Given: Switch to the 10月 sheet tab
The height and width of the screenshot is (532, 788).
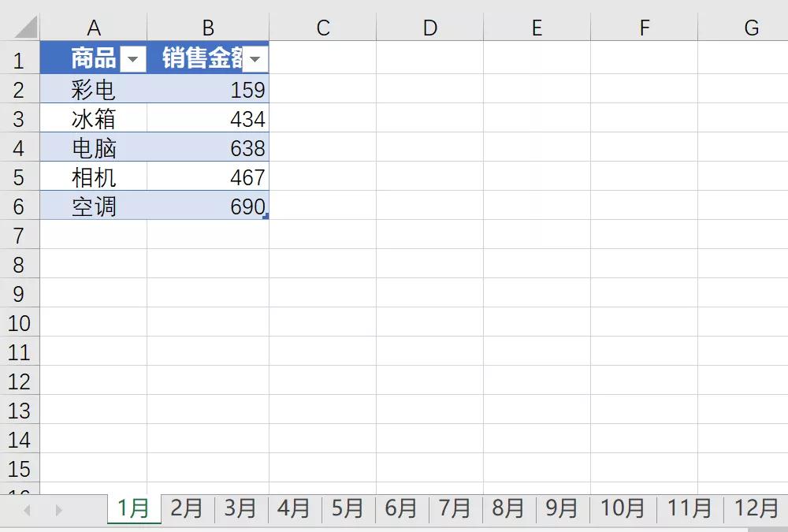Looking at the screenshot, I should pos(623,508).
